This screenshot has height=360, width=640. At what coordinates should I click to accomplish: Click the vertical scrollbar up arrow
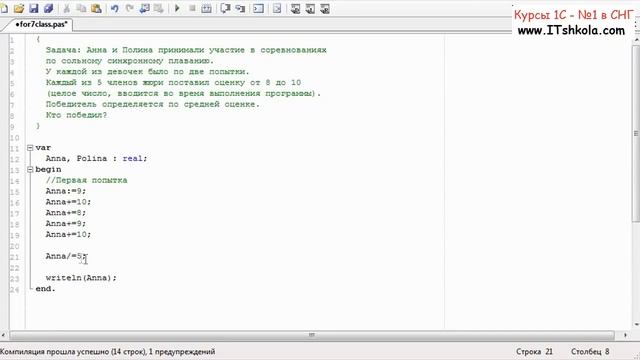pos(636,40)
